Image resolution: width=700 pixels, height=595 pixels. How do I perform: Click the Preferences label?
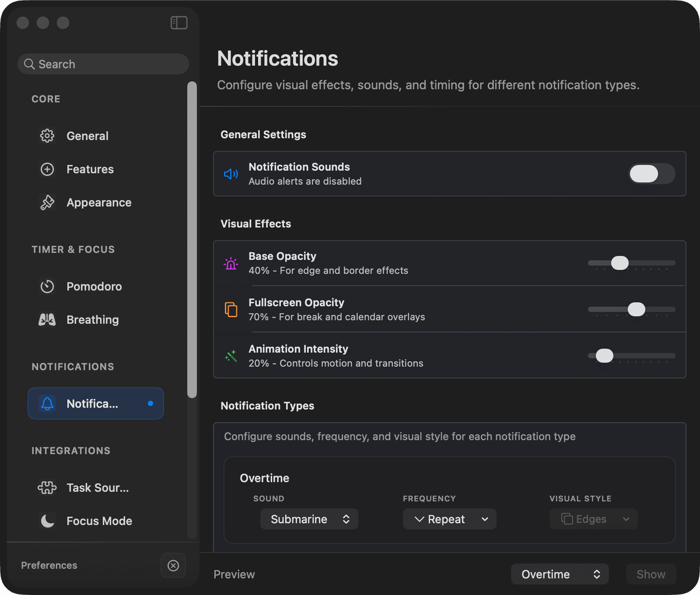(x=49, y=566)
